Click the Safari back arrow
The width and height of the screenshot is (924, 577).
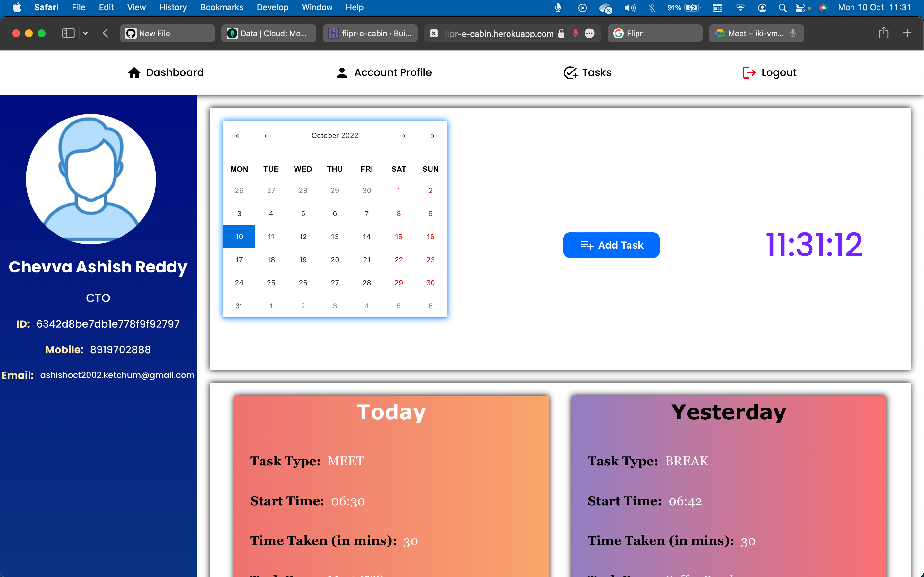tap(106, 33)
